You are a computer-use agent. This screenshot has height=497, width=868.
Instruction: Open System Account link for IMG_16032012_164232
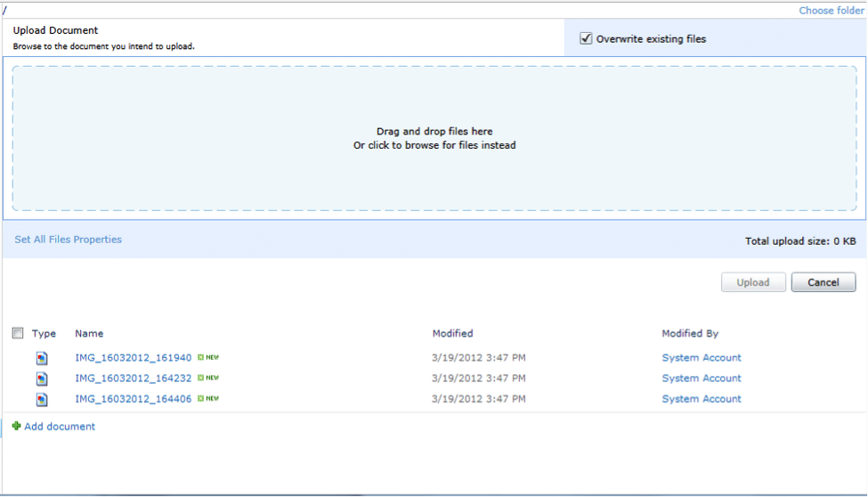click(x=702, y=378)
